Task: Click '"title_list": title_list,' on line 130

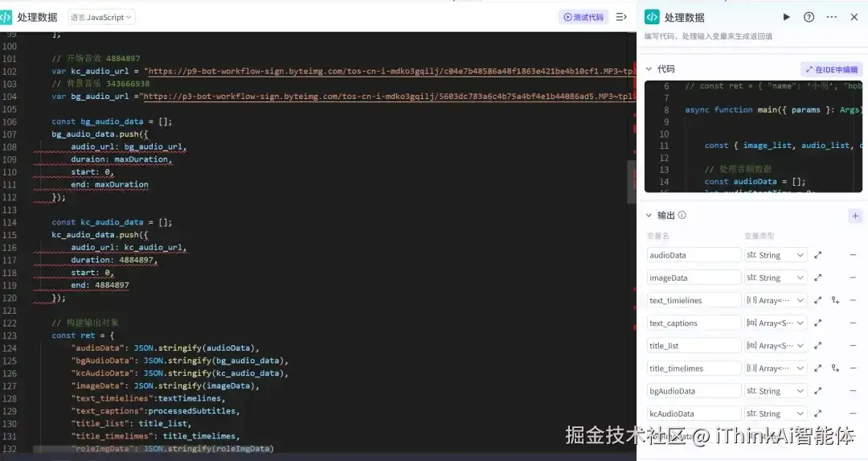Action: (x=131, y=423)
